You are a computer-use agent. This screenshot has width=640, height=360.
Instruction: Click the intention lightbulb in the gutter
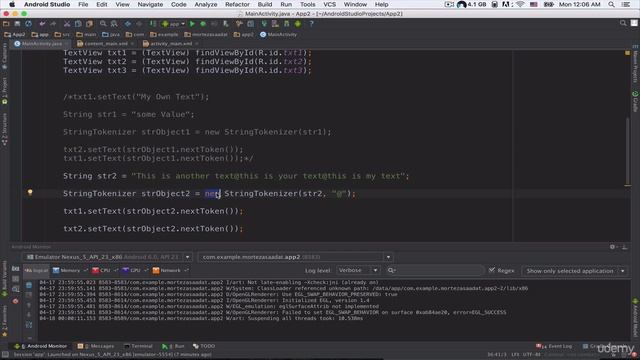(30, 192)
